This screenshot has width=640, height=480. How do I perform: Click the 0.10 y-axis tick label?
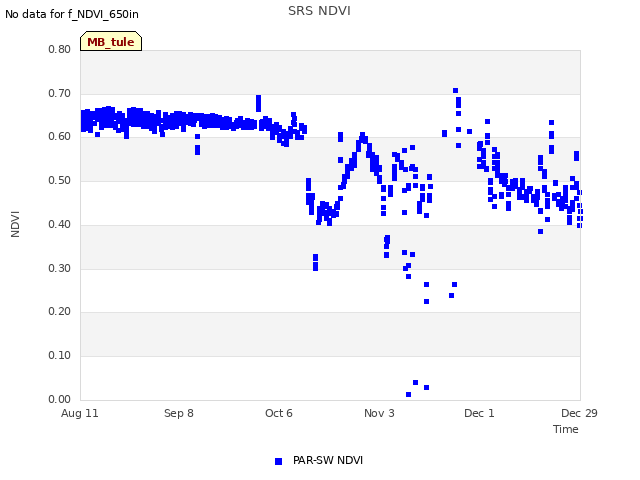[60, 356]
